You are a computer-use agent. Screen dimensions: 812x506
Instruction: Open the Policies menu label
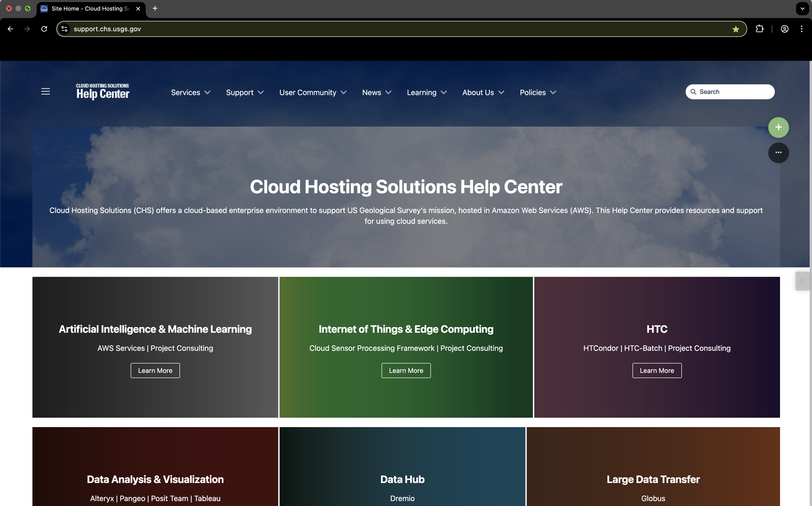(x=532, y=92)
